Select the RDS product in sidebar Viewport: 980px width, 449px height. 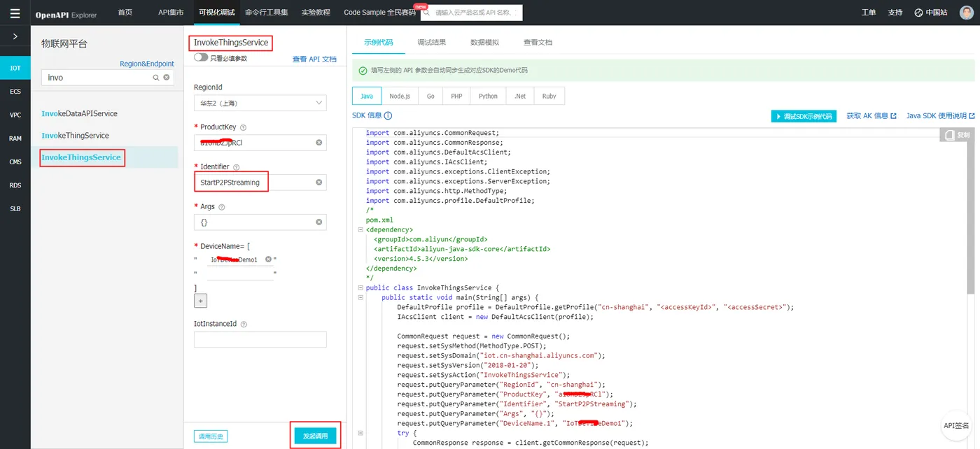(15, 185)
